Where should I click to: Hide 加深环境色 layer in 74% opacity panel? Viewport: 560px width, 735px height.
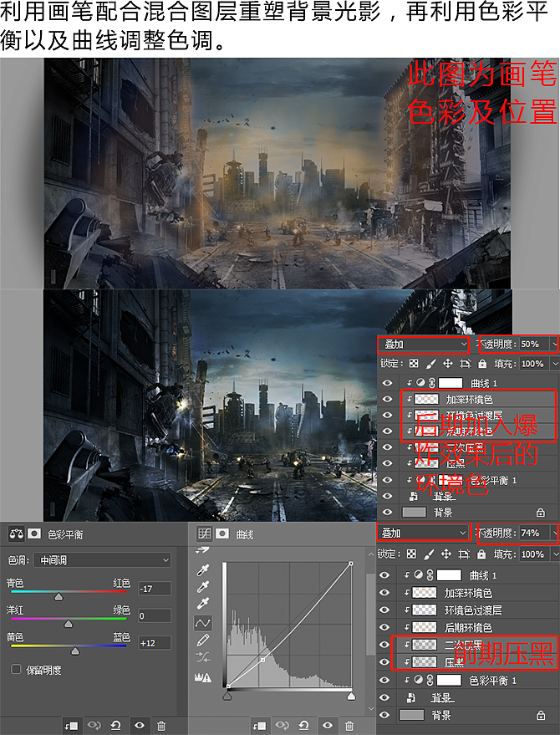tap(384, 593)
